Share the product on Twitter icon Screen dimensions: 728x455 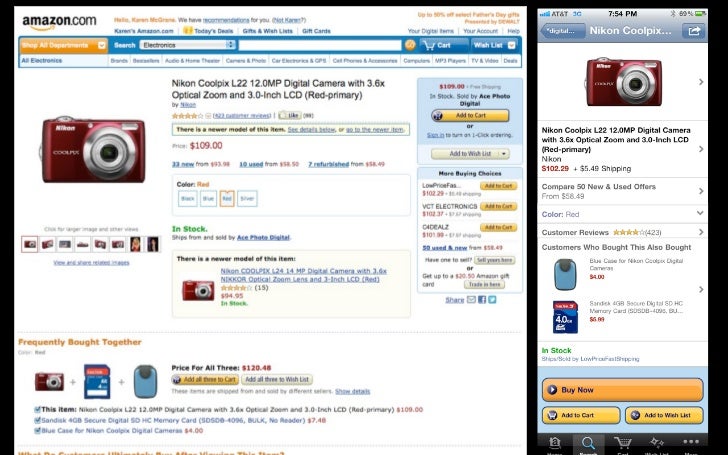coord(492,299)
